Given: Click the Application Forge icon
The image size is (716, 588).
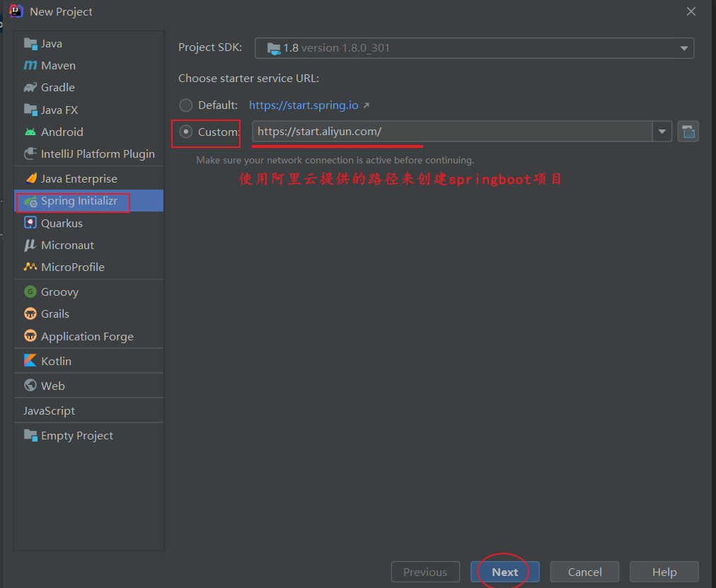Looking at the screenshot, I should coord(30,336).
